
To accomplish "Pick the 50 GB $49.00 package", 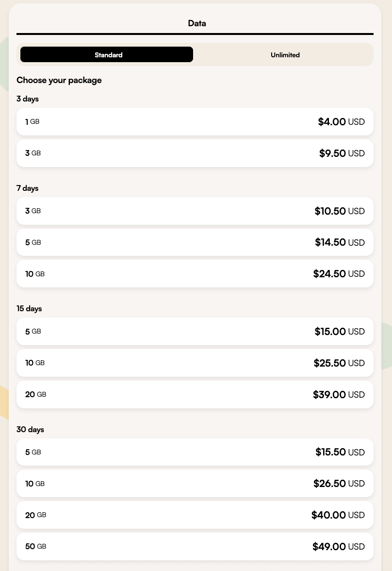I will tap(195, 547).
